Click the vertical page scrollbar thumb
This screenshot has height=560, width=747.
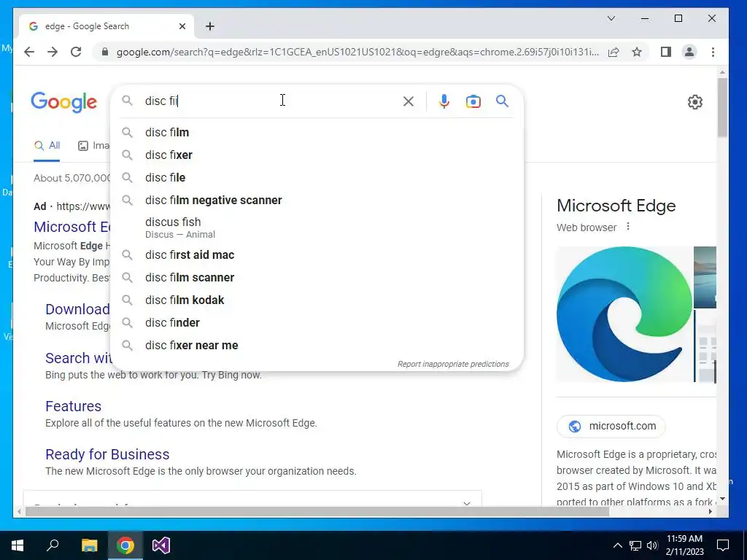(x=723, y=107)
